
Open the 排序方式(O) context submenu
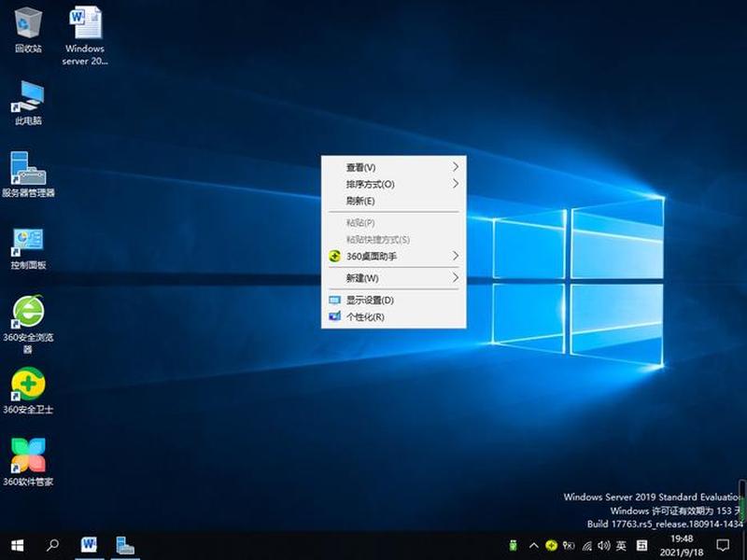point(393,184)
